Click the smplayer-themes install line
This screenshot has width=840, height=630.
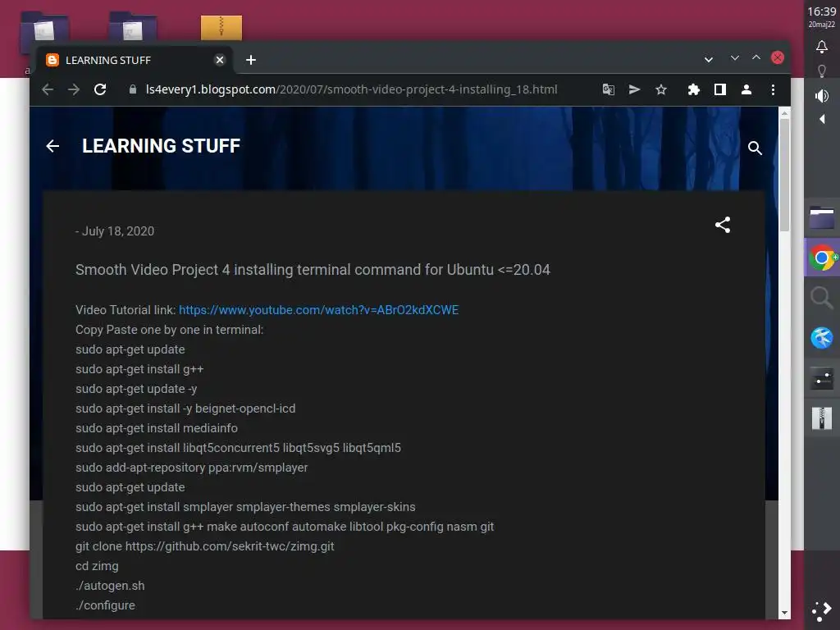[245, 507]
